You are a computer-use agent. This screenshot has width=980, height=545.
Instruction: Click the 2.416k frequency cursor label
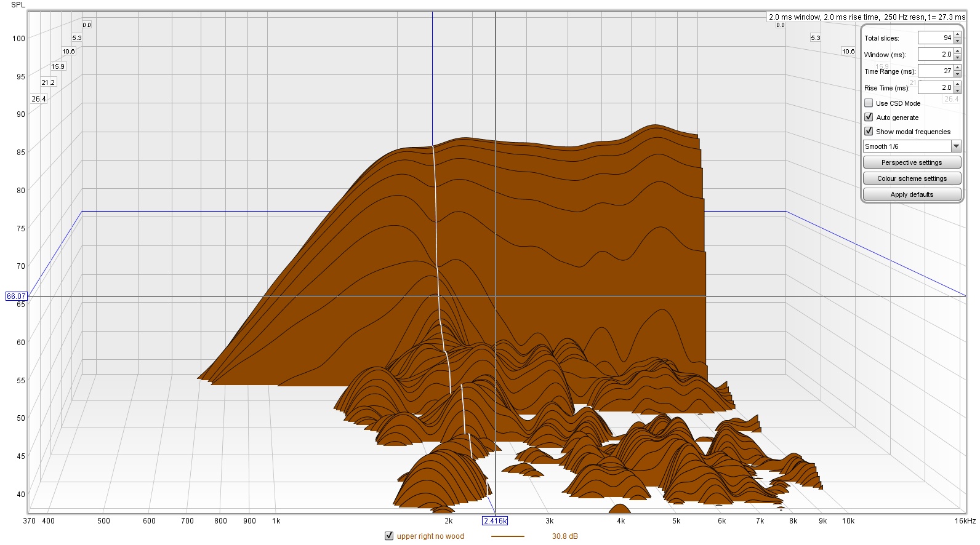coord(495,521)
